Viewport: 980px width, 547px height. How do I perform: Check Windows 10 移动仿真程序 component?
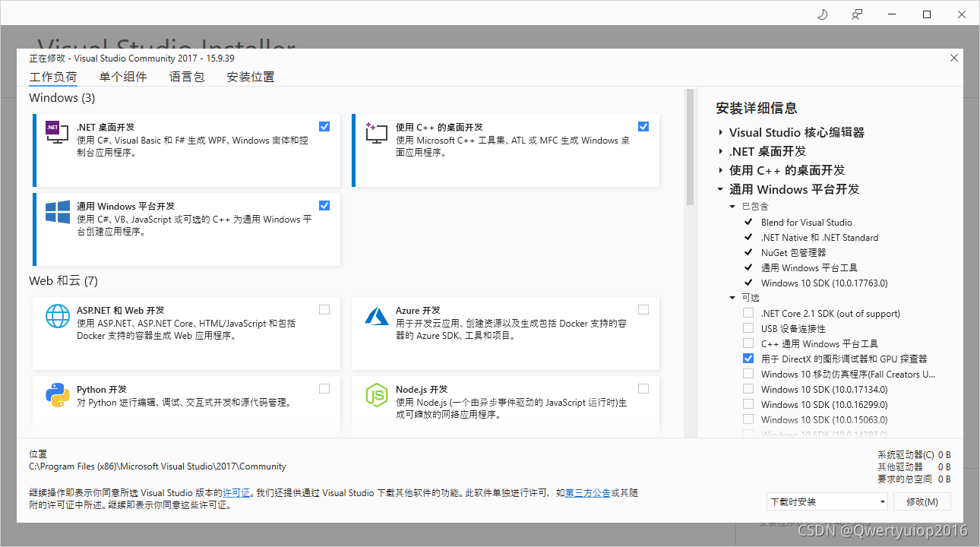pos(748,374)
